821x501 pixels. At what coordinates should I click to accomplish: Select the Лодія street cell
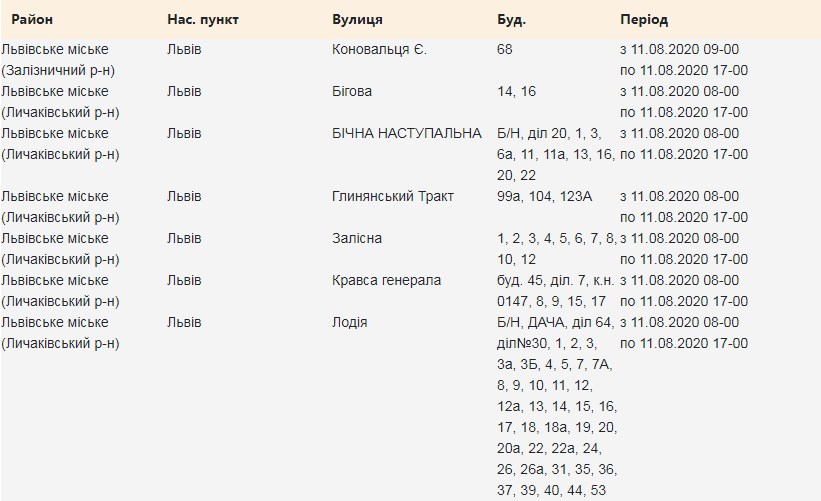(349, 322)
